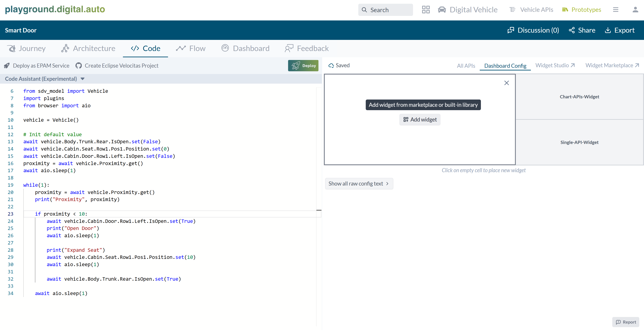Select the Single-API-Widget cell

tap(579, 142)
